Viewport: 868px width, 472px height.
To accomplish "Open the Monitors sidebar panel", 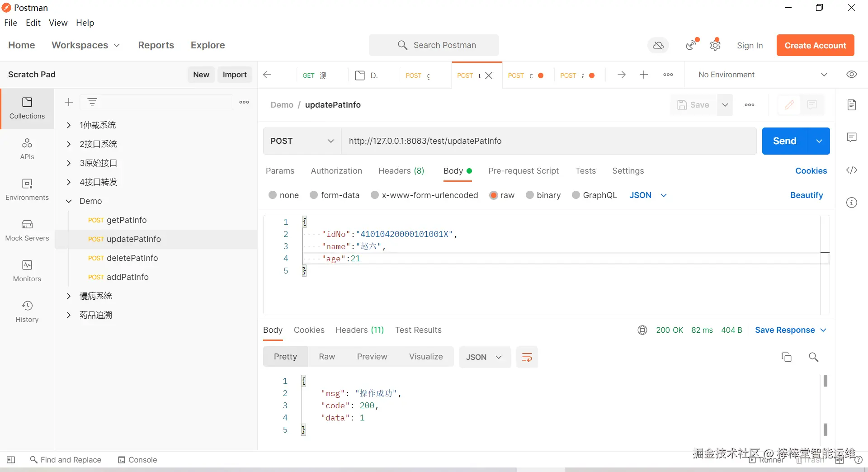I will point(27,271).
